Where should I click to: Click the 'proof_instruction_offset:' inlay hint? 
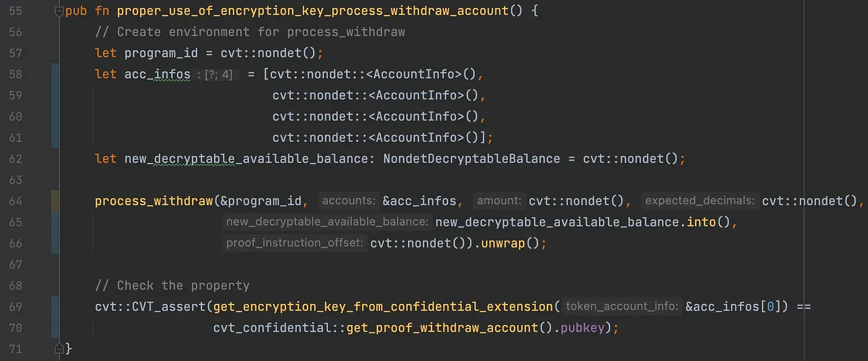[x=294, y=243]
